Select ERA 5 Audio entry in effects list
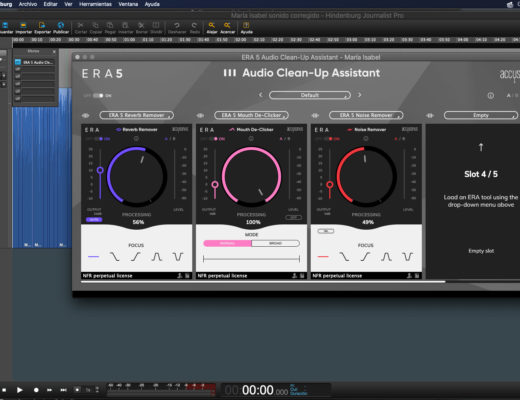 pos(34,62)
